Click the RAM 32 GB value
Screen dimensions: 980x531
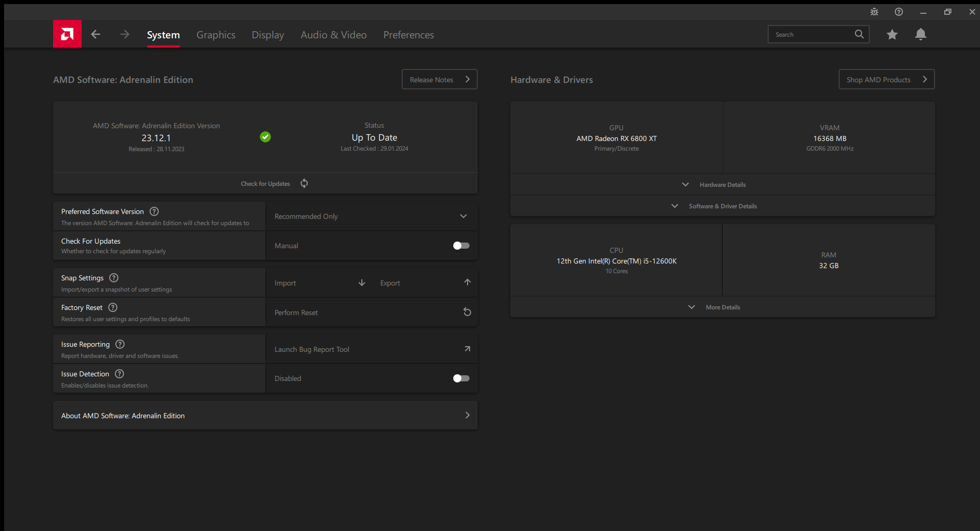(829, 265)
